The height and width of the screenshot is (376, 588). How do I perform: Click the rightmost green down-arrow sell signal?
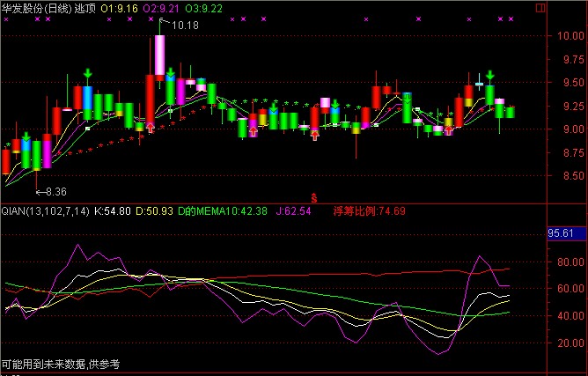(x=489, y=76)
